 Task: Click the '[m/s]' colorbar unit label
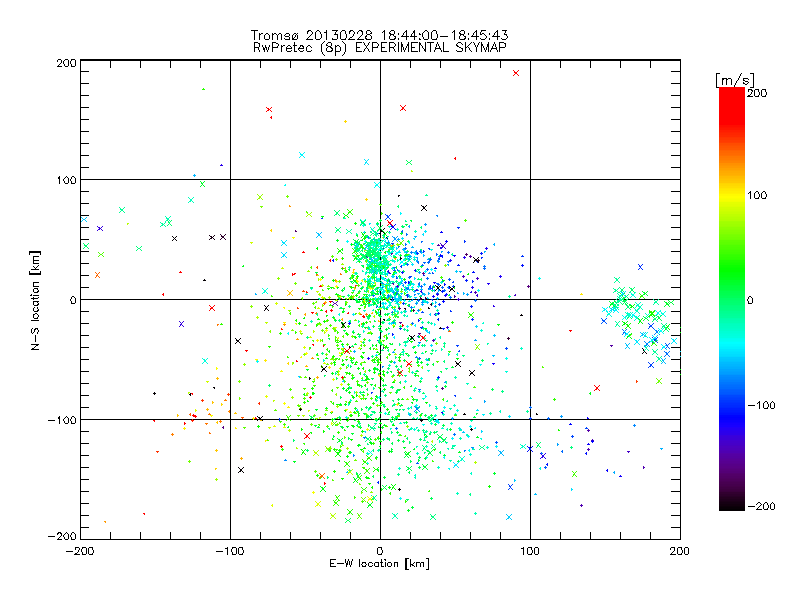click(734, 80)
